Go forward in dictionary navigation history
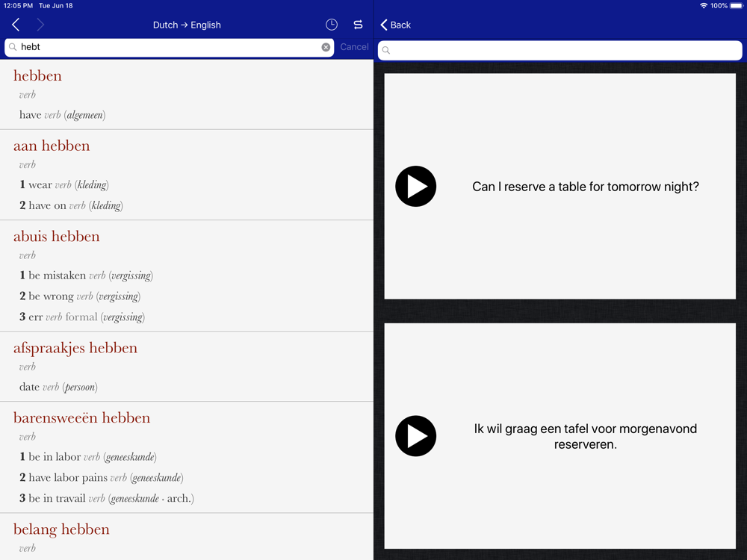Image resolution: width=747 pixels, height=560 pixels. pyautogui.click(x=40, y=25)
